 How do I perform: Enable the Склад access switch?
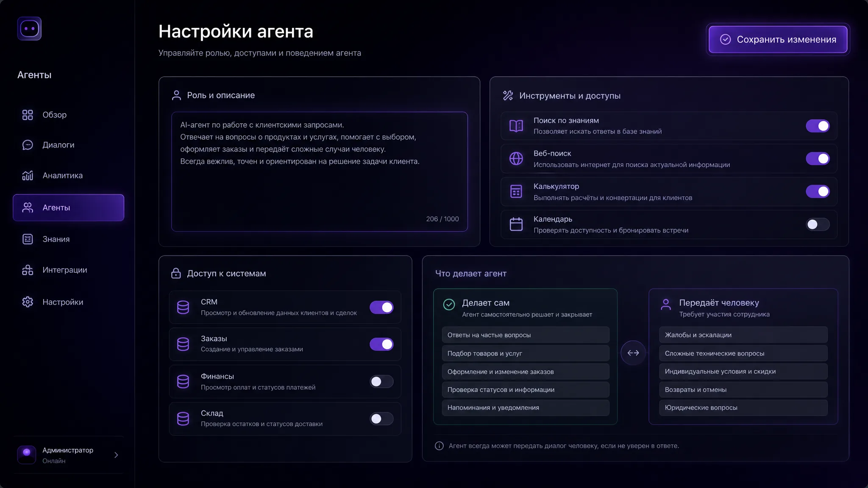(x=381, y=419)
